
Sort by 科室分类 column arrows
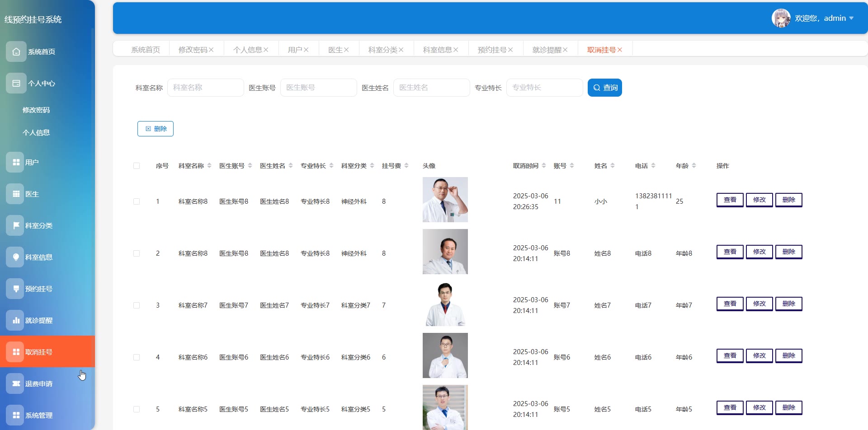click(372, 166)
